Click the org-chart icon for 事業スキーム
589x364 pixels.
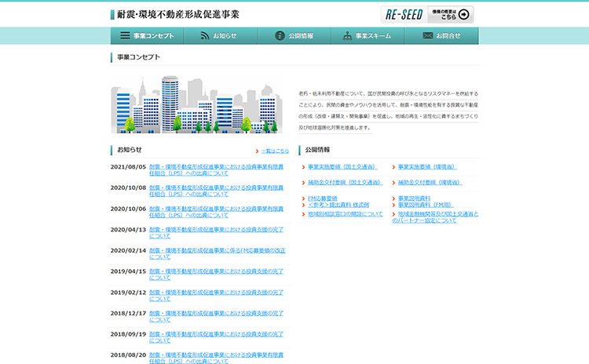[347, 36]
